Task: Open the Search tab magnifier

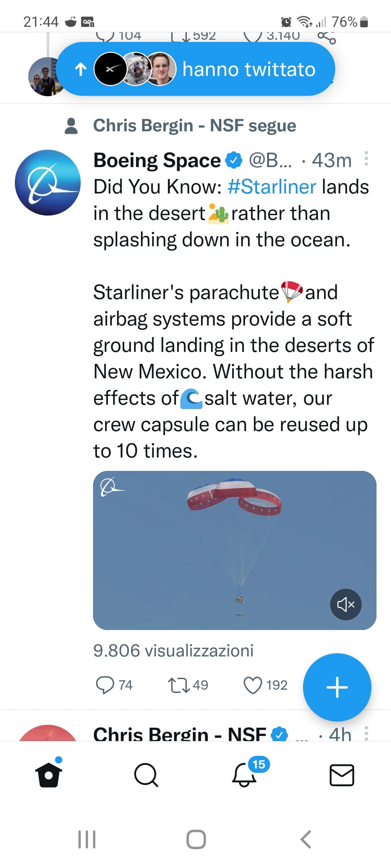Action: (146, 775)
